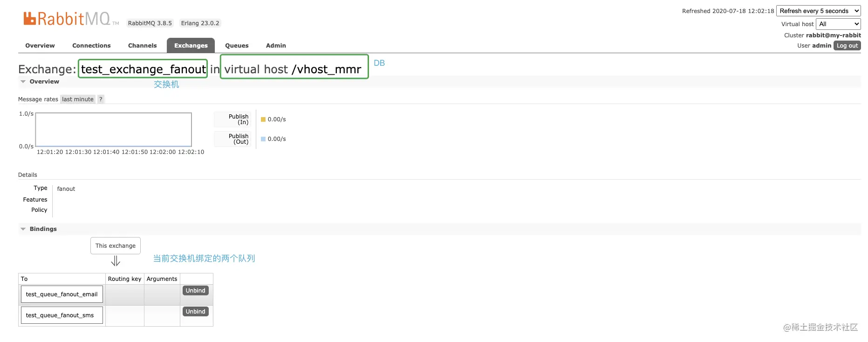Image resolution: width=868 pixels, height=342 pixels.
Task: Open the Overview tab
Action: click(x=40, y=46)
